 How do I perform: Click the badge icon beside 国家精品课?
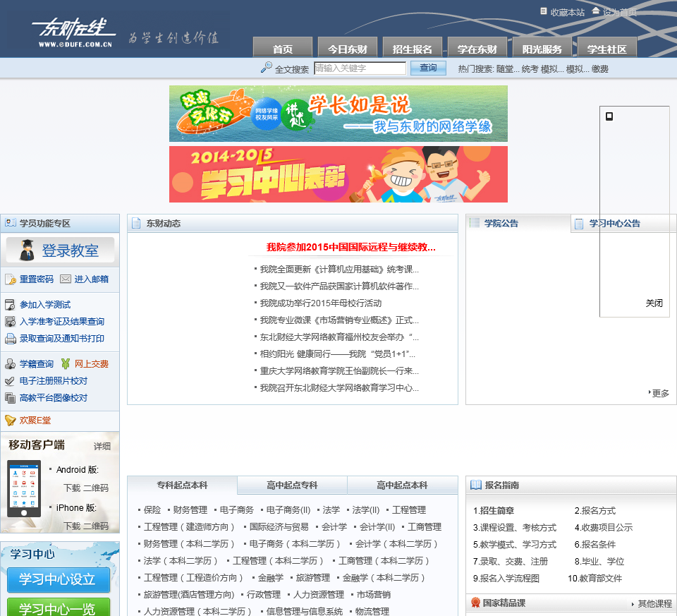click(475, 602)
